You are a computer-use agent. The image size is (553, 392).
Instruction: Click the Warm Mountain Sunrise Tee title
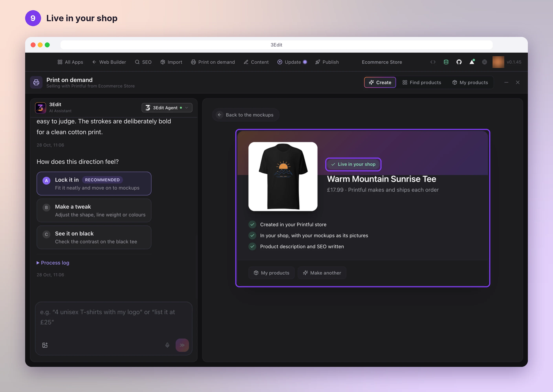point(381,179)
